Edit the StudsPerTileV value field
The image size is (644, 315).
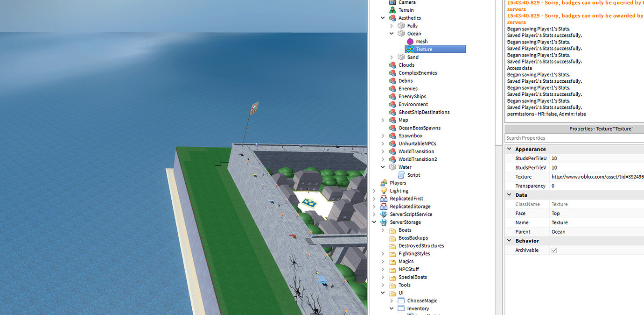597,167
